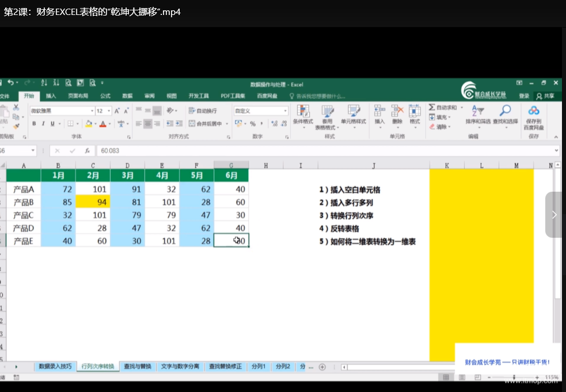Click the Insert function fx icon
Screen dimensions: 566x392
pos(88,150)
